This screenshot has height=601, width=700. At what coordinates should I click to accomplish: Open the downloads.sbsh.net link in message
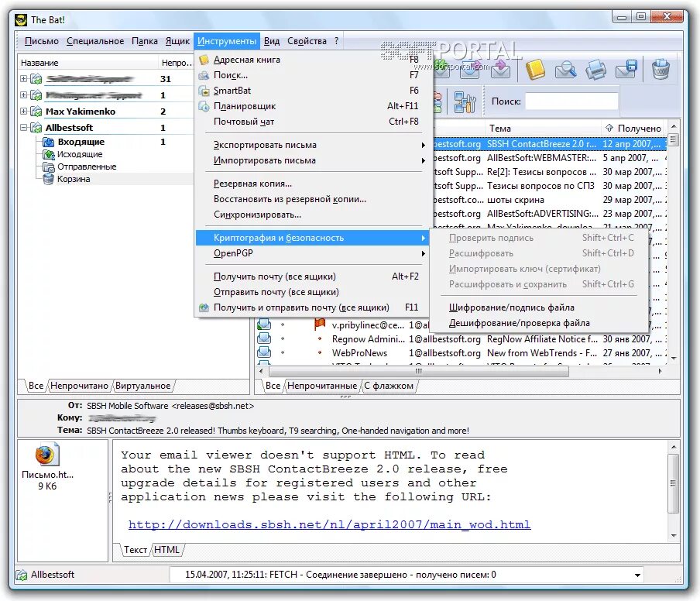329,524
